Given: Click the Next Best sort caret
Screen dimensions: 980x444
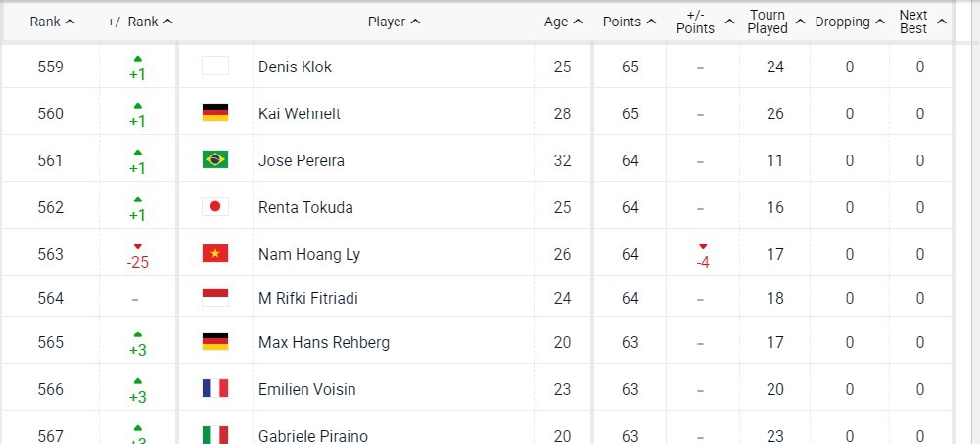Looking at the screenshot, I should pos(942,22).
